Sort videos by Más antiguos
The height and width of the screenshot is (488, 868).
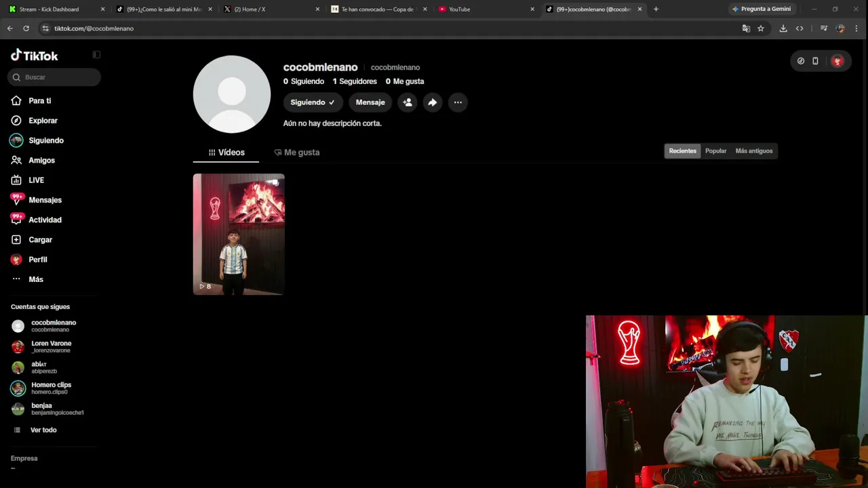tap(754, 151)
